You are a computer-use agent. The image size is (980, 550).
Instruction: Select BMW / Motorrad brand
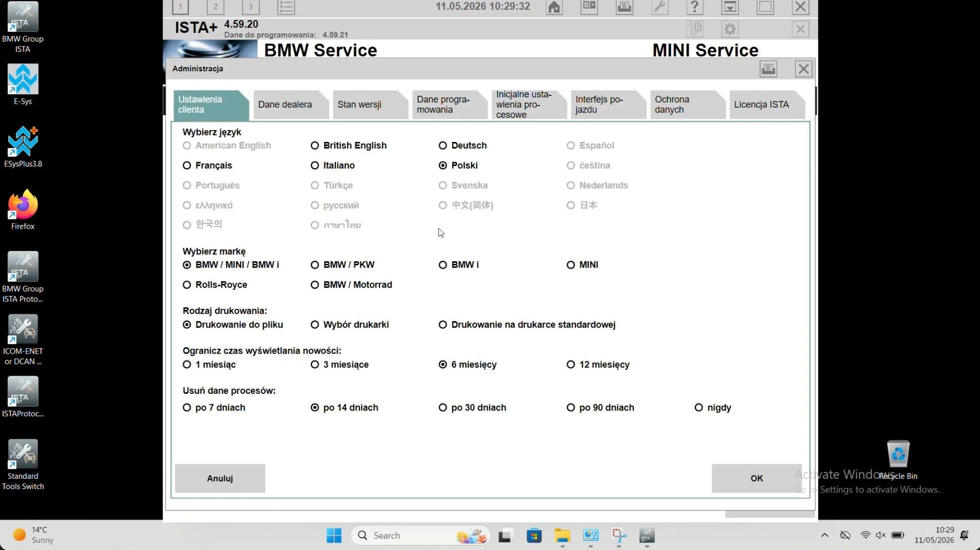tap(351, 285)
